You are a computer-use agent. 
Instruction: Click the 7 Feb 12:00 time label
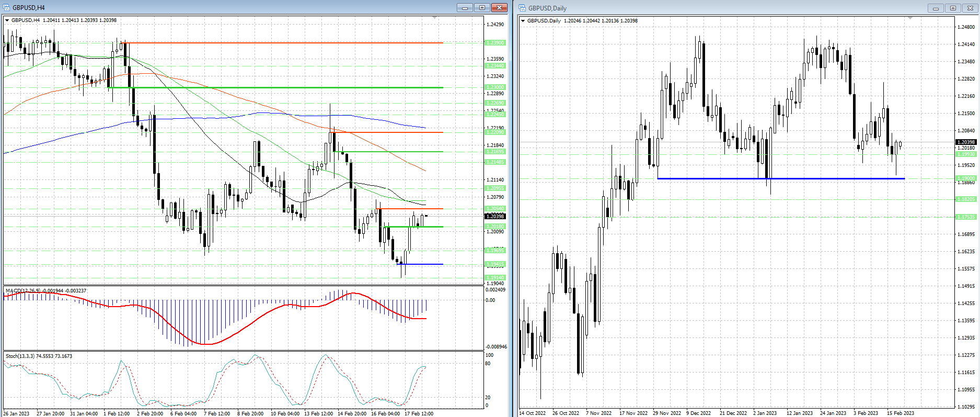coord(217,414)
